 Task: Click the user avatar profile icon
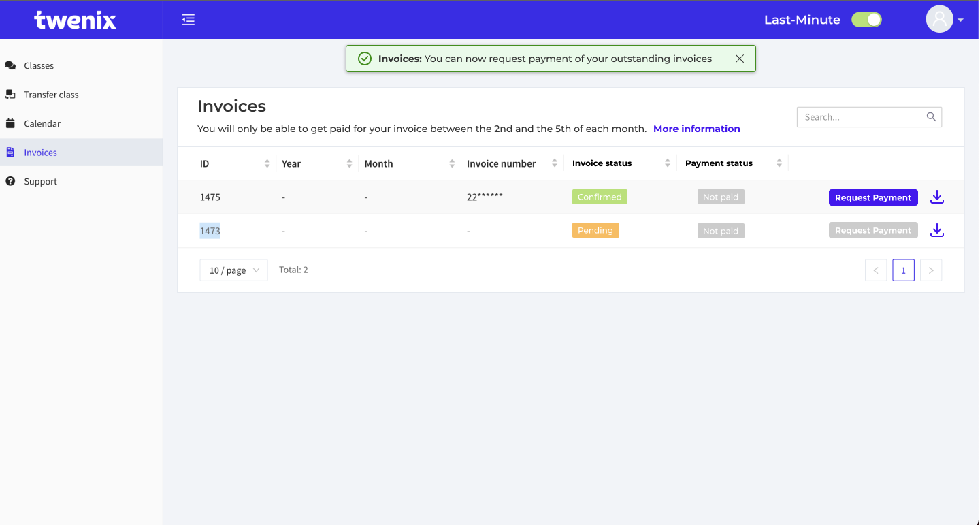[939, 18]
